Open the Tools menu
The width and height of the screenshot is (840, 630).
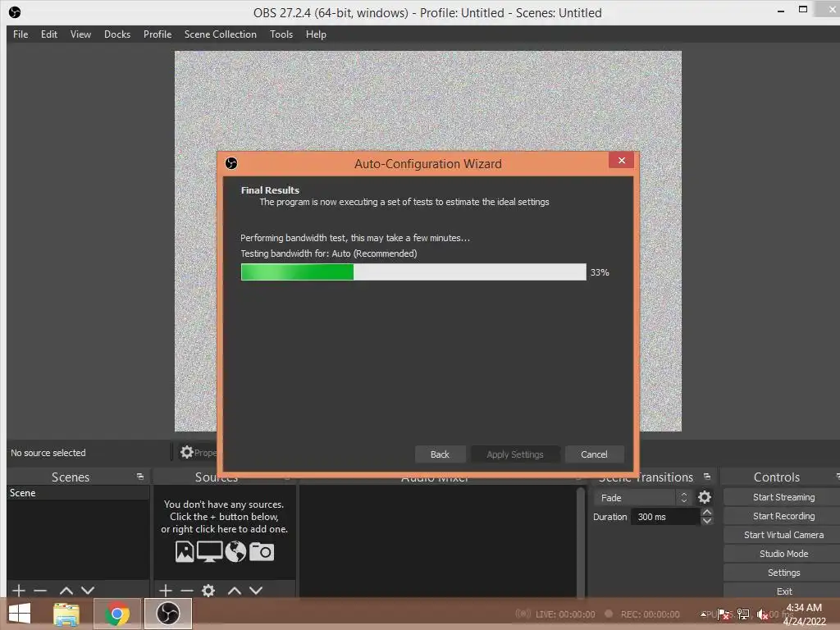click(x=281, y=34)
